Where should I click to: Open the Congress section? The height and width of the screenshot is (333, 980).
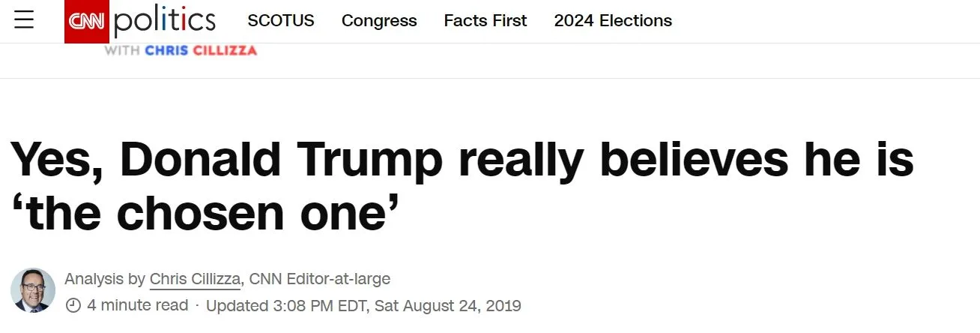pos(379,21)
